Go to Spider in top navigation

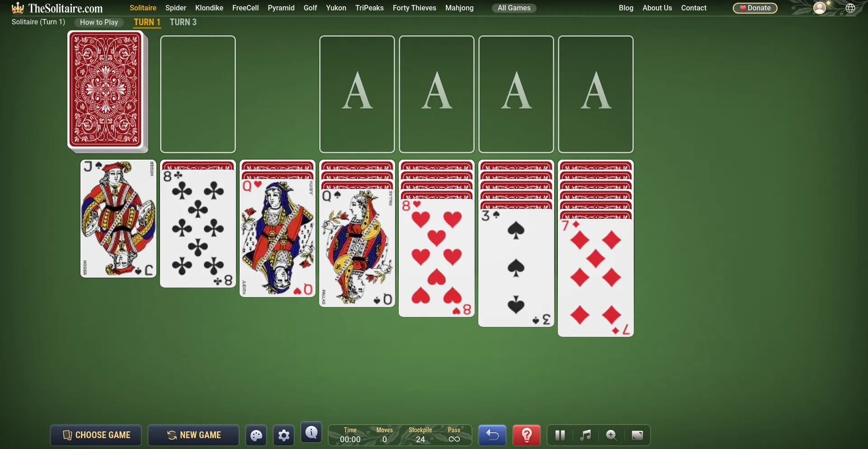pyautogui.click(x=175, y=8)
